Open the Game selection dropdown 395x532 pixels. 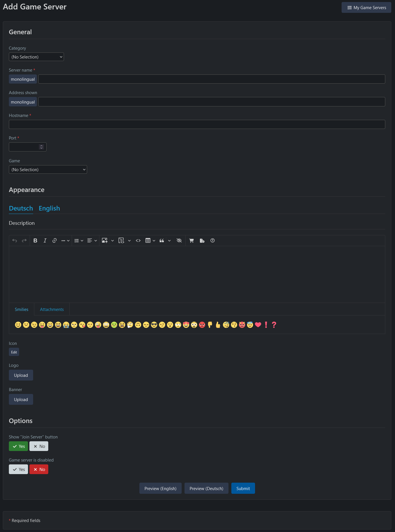[48, 169]
